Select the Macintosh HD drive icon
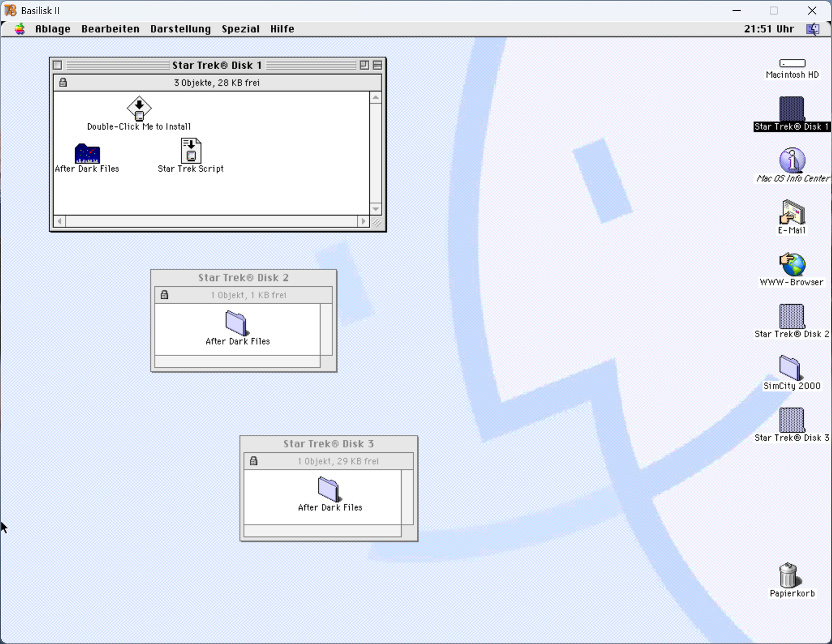This screenshot has width=832, height=644. tap(793, 63)
